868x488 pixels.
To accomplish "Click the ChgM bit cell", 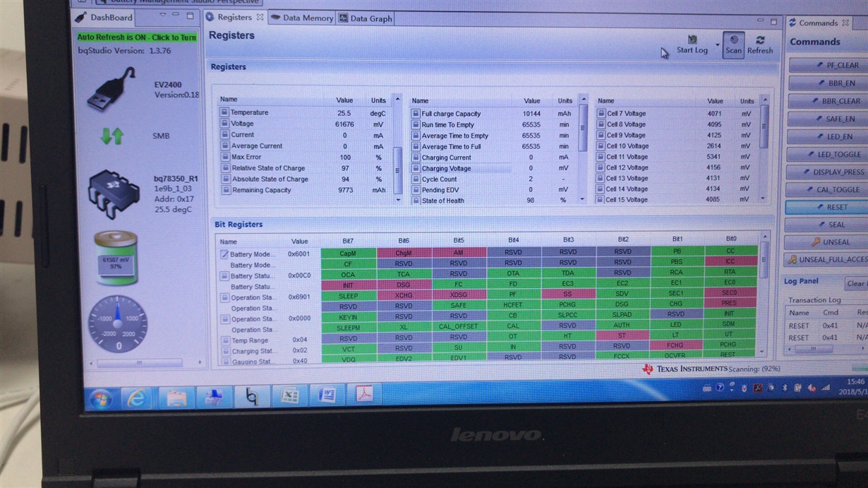I will [404, 252].
